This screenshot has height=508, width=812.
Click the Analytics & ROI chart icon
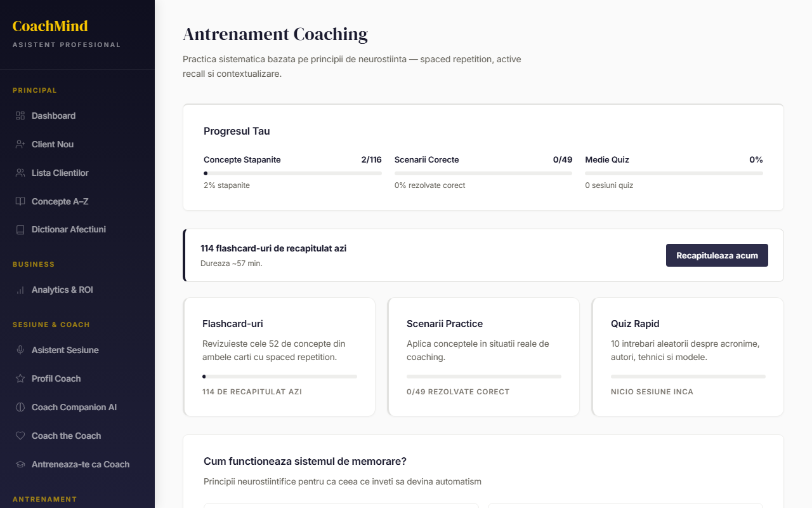click(20, 290)
